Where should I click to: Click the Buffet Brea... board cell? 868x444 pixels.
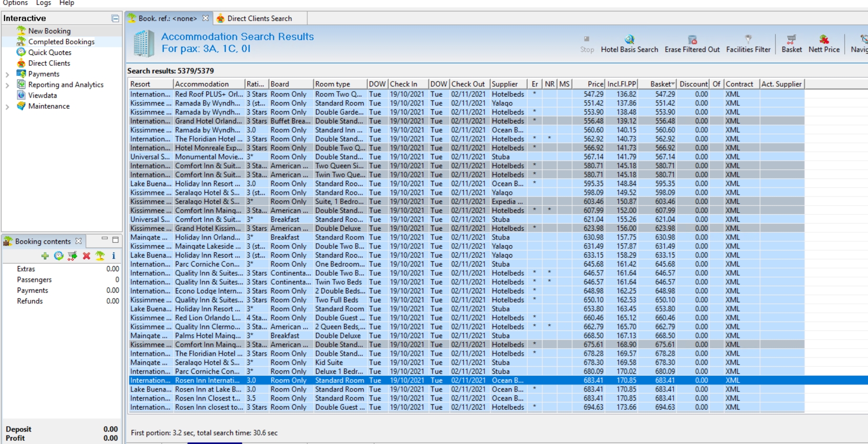[x=291, y=121]
